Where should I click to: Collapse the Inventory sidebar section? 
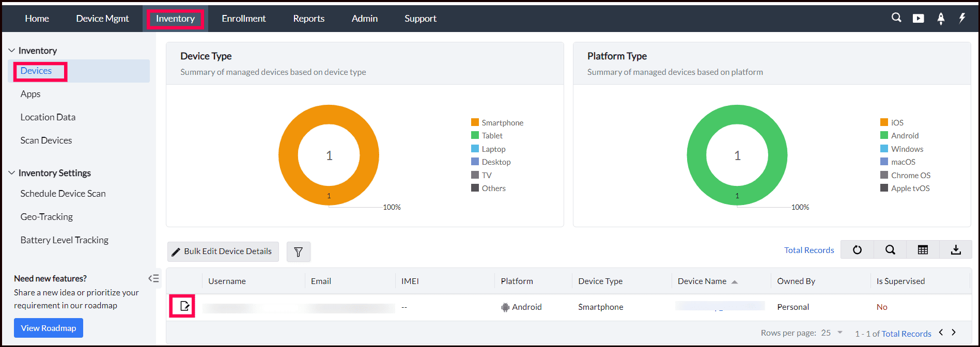pyautogui.click(x=12, y=51)
